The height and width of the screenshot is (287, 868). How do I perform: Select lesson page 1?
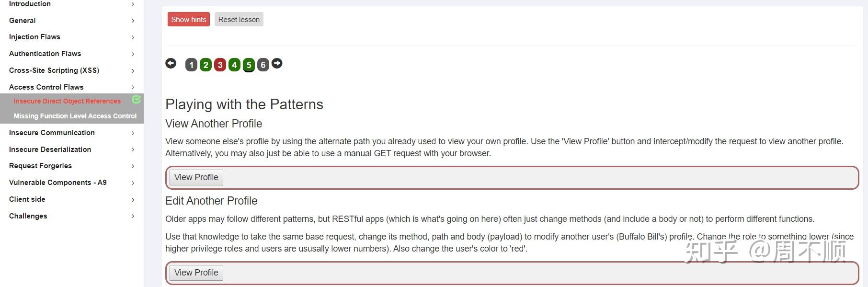(191, 64)
